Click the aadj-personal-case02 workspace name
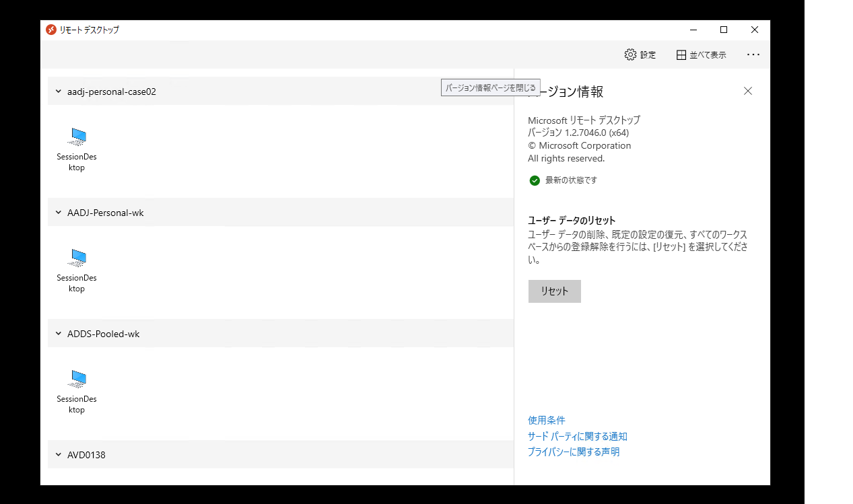The image size is (853, 504). tap(112, 92)
